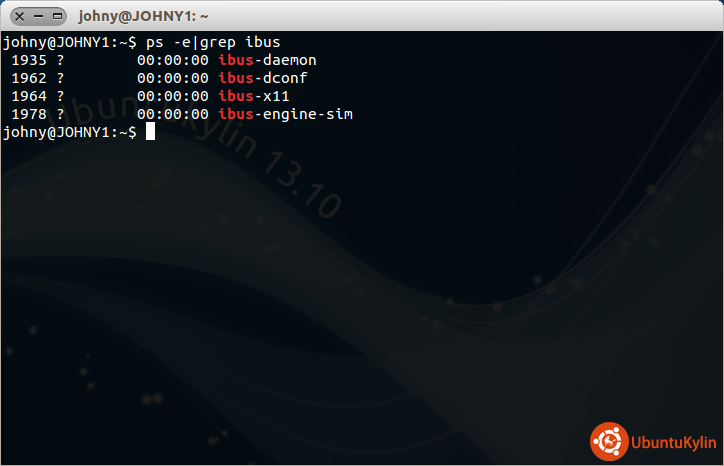Click the 00:00:00 time for ibus-daemon
Viewport: 724px width, 466px height.
point(172,60)
